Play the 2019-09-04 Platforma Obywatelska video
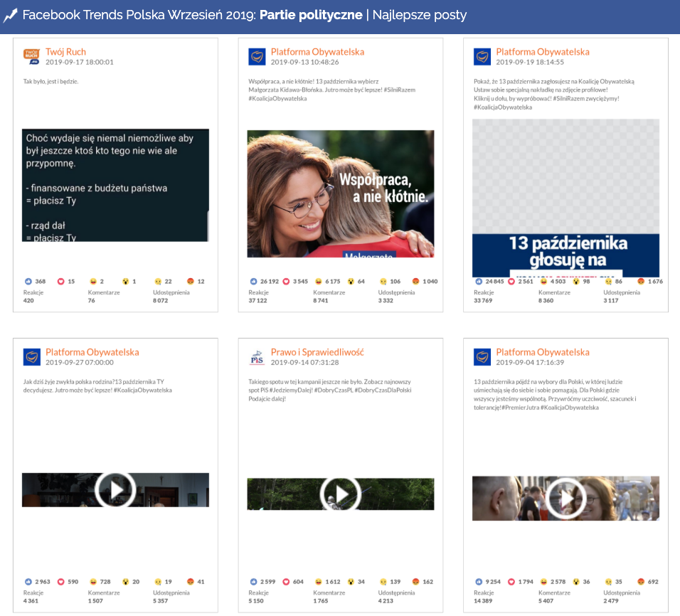The image size is (680, 616). click(565, 498)
